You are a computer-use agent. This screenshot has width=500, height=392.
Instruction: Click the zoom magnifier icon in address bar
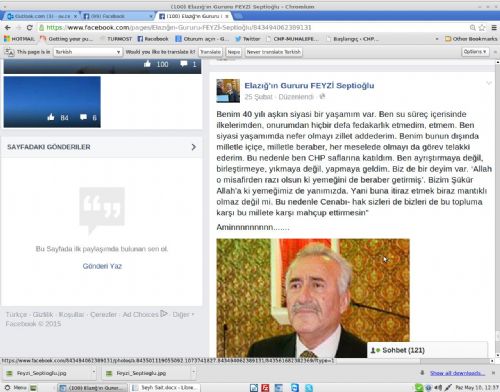pos(472,27)
